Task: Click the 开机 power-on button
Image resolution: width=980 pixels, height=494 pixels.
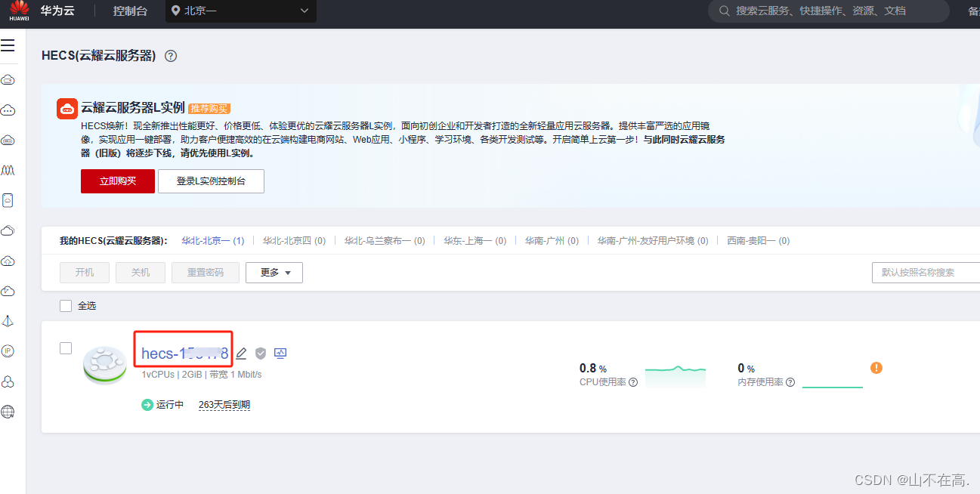Action: coord(85,273)
